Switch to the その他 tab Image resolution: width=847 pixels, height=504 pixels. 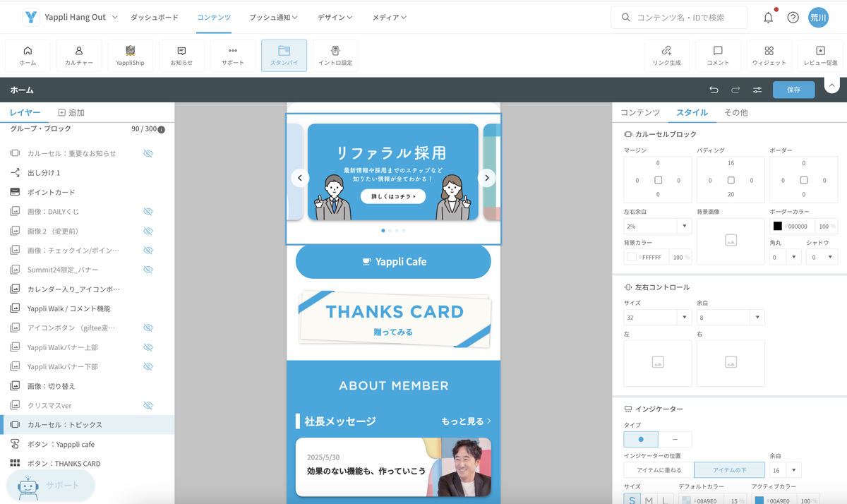[736, 112]
